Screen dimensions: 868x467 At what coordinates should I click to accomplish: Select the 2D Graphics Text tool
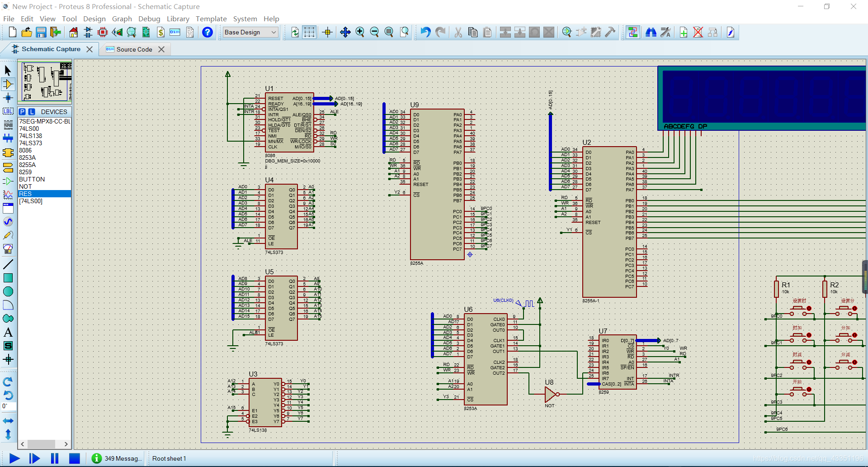[8, 332]
